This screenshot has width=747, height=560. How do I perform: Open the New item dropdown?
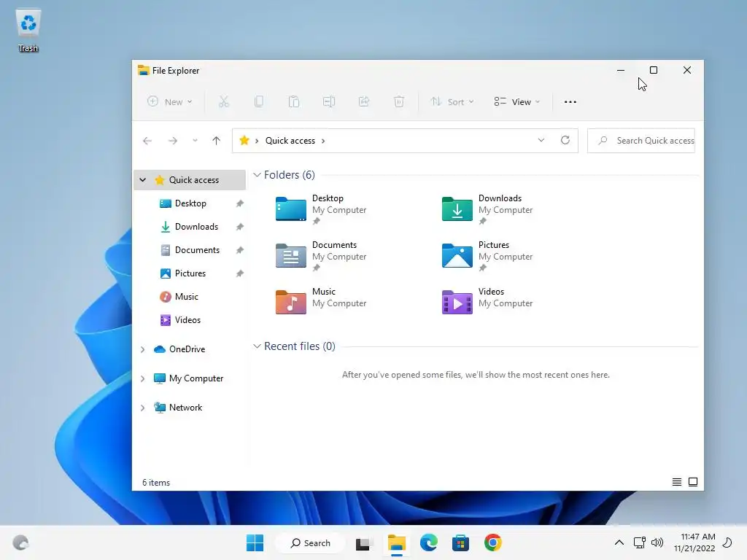coord(169,101)
